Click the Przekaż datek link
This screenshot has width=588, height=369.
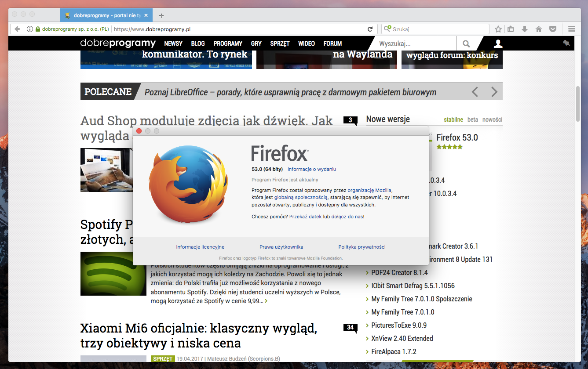tap(306, 217)
